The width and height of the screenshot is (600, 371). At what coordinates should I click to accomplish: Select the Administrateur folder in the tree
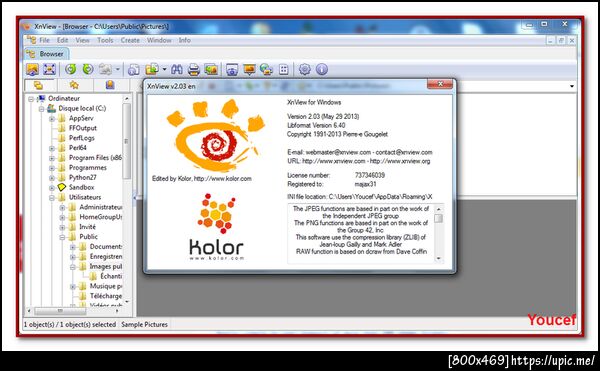(101, 207)
